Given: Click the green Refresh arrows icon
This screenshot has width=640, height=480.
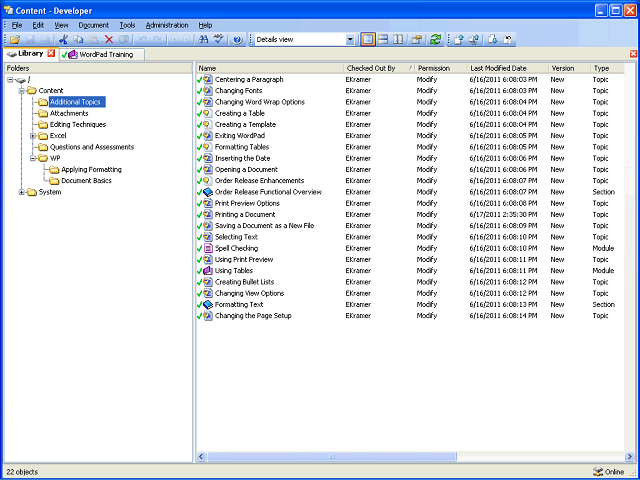Looking at the screenshot, I should [436, 40].
